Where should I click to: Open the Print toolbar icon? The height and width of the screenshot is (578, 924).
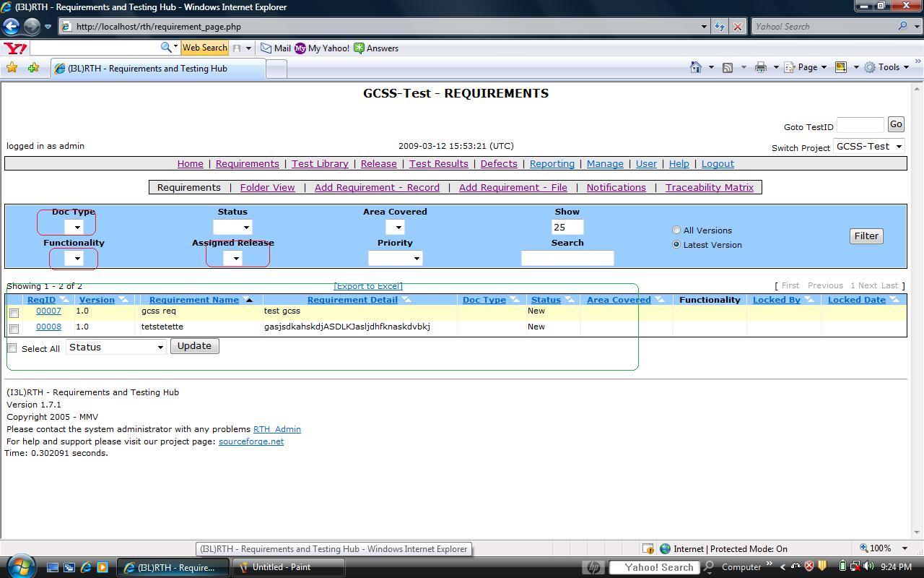[x=760, y=67]
